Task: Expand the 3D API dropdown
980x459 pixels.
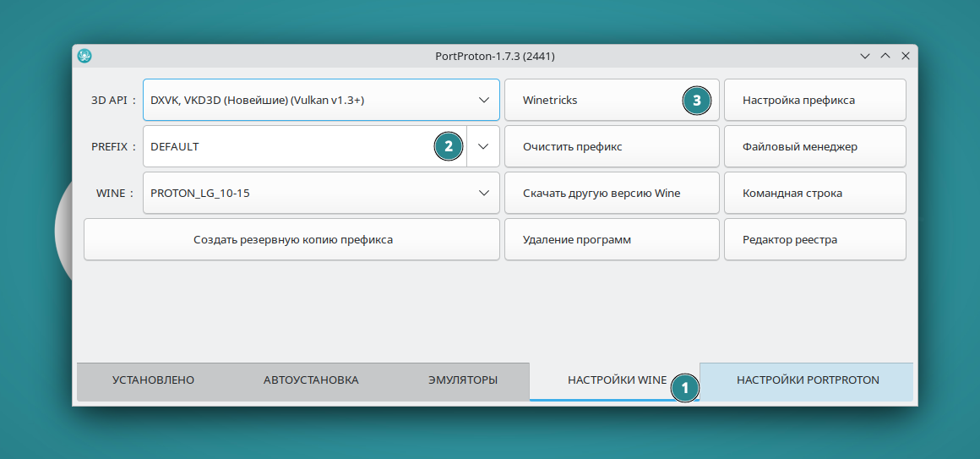Action: 483,100
